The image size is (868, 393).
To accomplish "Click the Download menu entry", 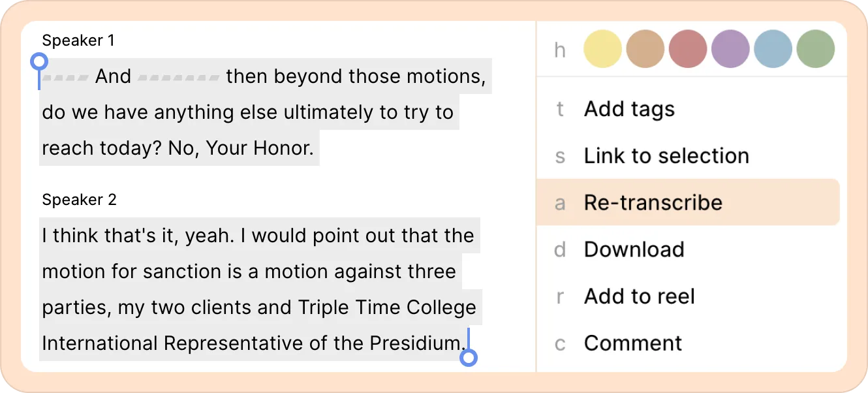I will click(634, 249).
